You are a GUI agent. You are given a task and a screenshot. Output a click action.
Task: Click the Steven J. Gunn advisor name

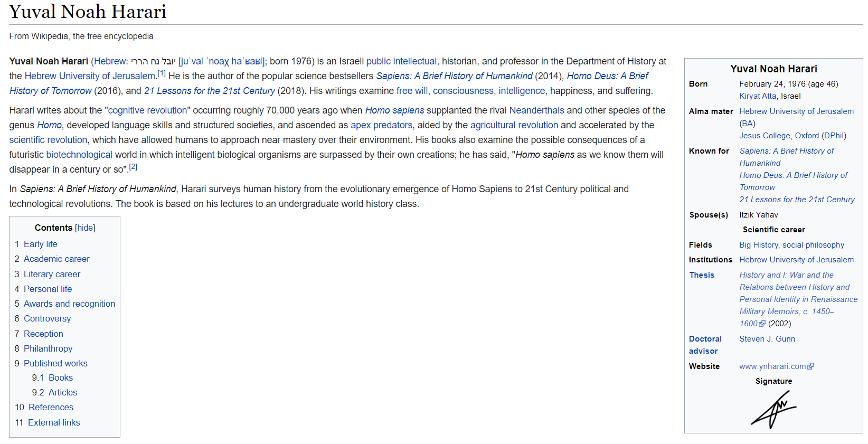pyautogui.click(x=767, y=339)
